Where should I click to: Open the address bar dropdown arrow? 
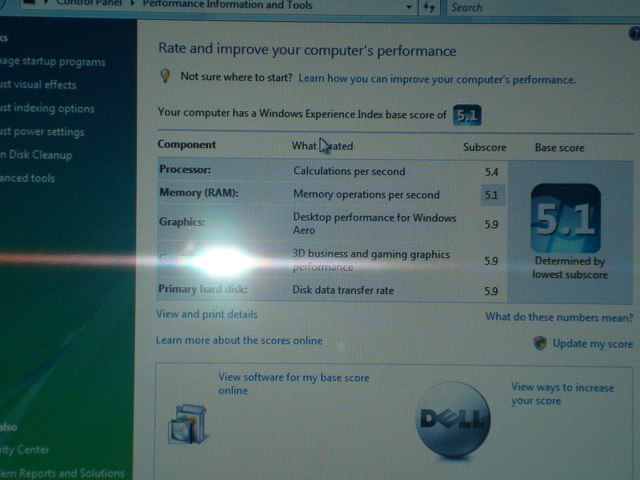click(409, 7)
